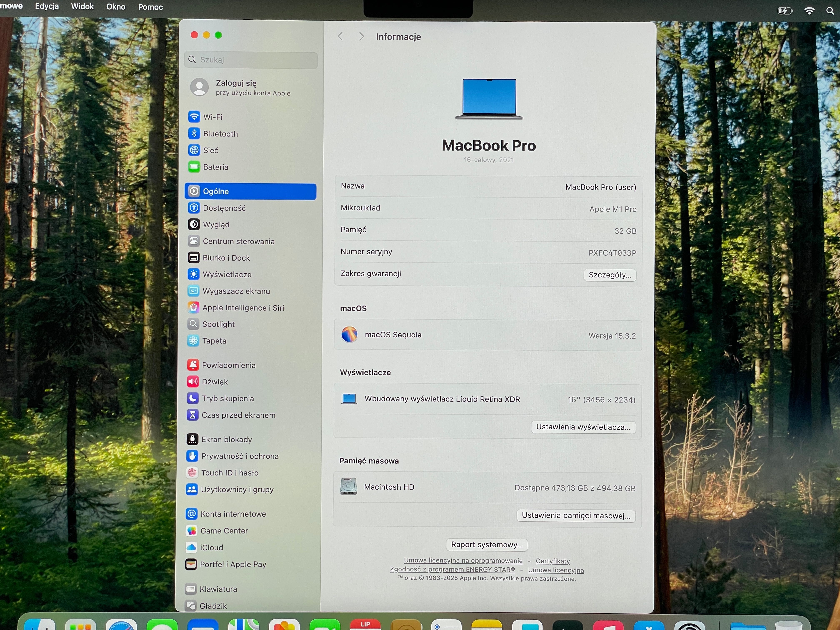This screenshot has width=840, height=630.
Task: Open the Okno menu
Action: (x=116, y=7)
